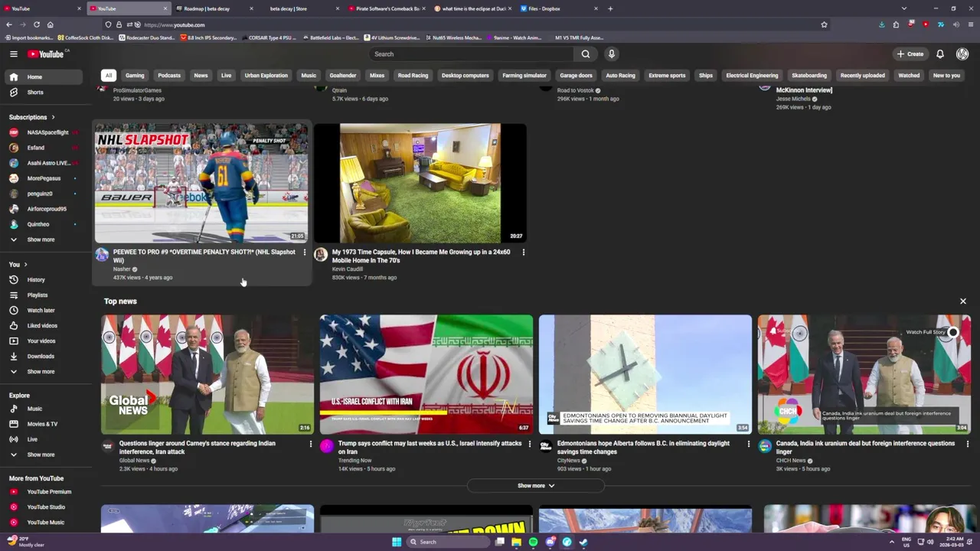Open Playlists in sidebar

pyautogui.click(x=44, y=295)
